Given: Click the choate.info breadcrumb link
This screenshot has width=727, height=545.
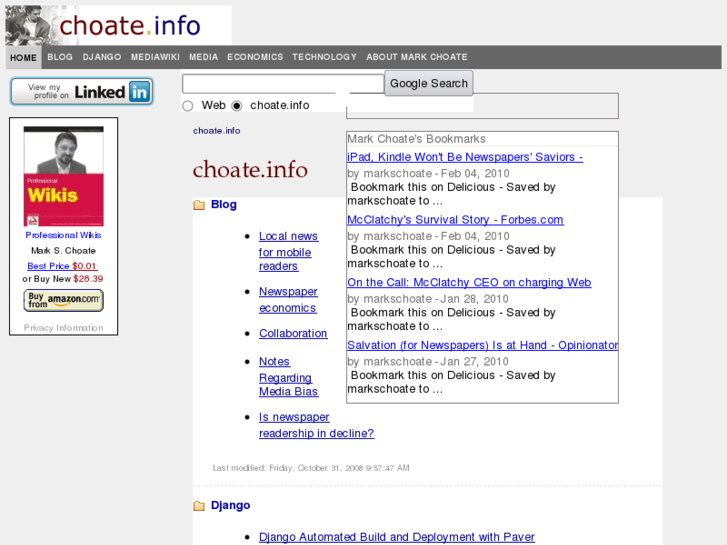Looking at the screenshot, I should [x=217, y=131].
